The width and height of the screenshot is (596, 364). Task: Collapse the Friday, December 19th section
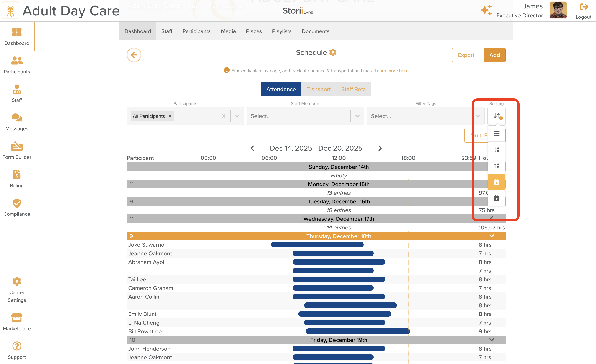click(492, 340)
